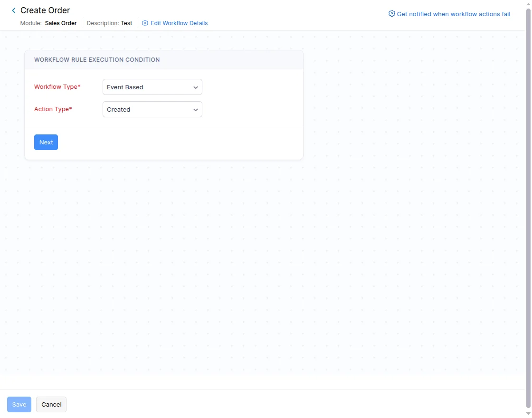532x418 pixels.
Task: Click the Workflow Type field label
Action: (57, 87)
